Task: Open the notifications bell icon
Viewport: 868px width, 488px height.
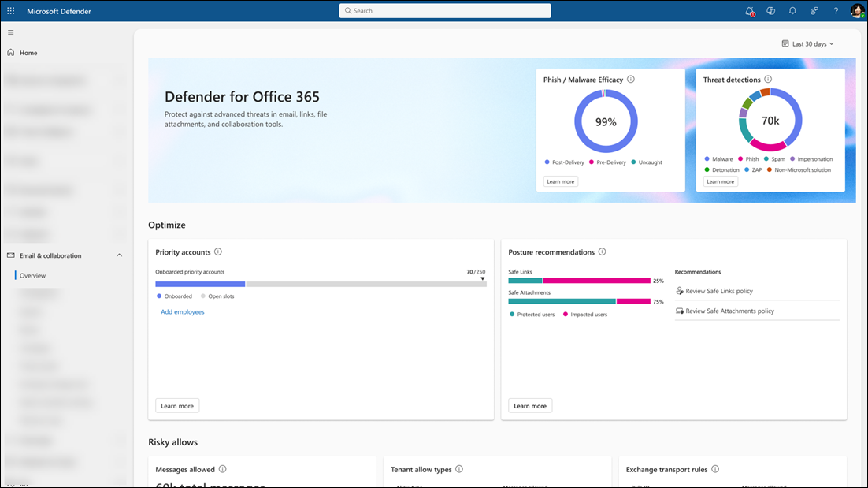Action: pos(792,10)
